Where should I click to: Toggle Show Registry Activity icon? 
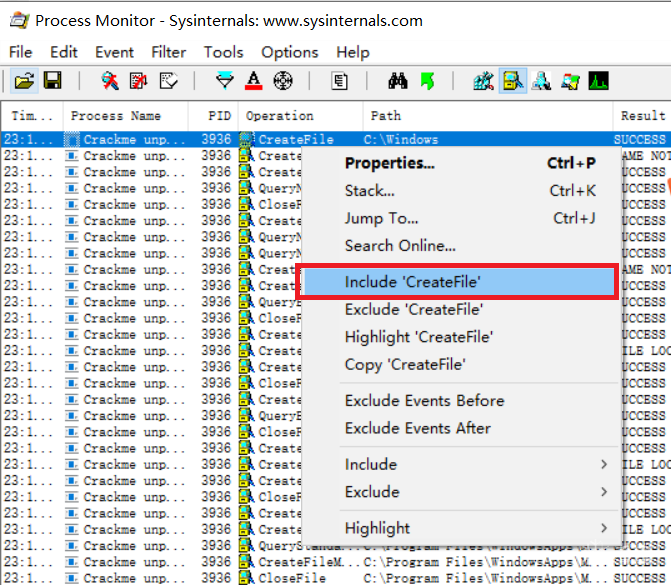coord(484,80)
